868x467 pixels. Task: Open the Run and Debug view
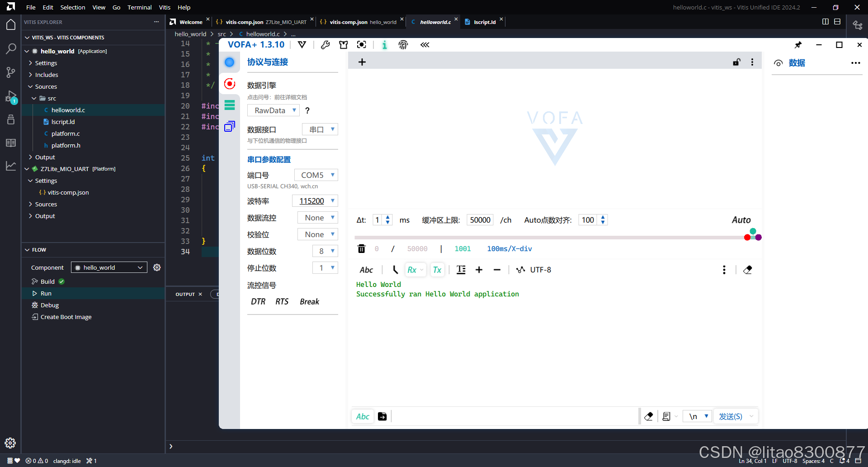click(x=11, y=96)
